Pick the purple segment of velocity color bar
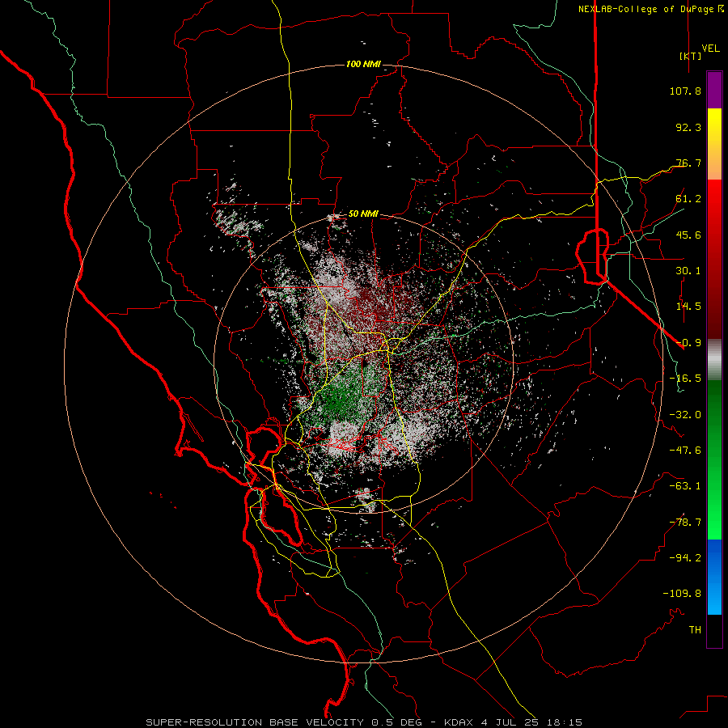Viewport: 728px width, 728px height. (714, 91)
